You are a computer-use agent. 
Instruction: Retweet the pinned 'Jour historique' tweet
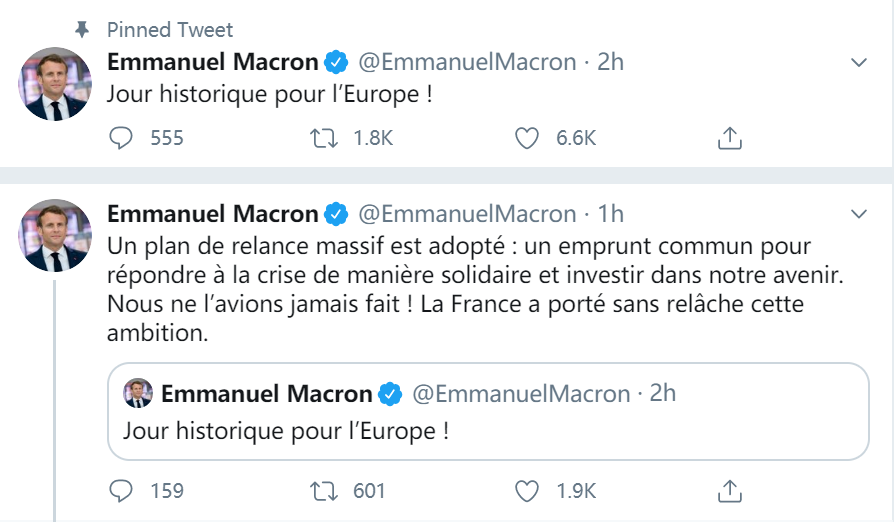pyautogui.click(x=322, y=138)
